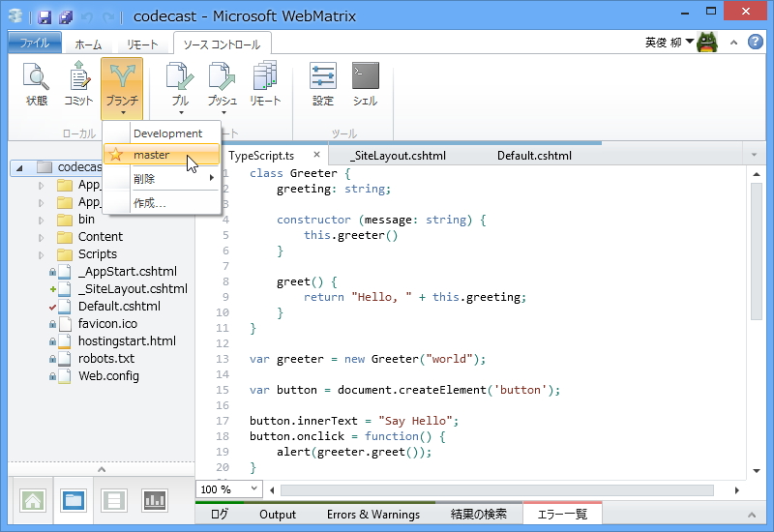Open the Databases workspace icon

point(114,500)
